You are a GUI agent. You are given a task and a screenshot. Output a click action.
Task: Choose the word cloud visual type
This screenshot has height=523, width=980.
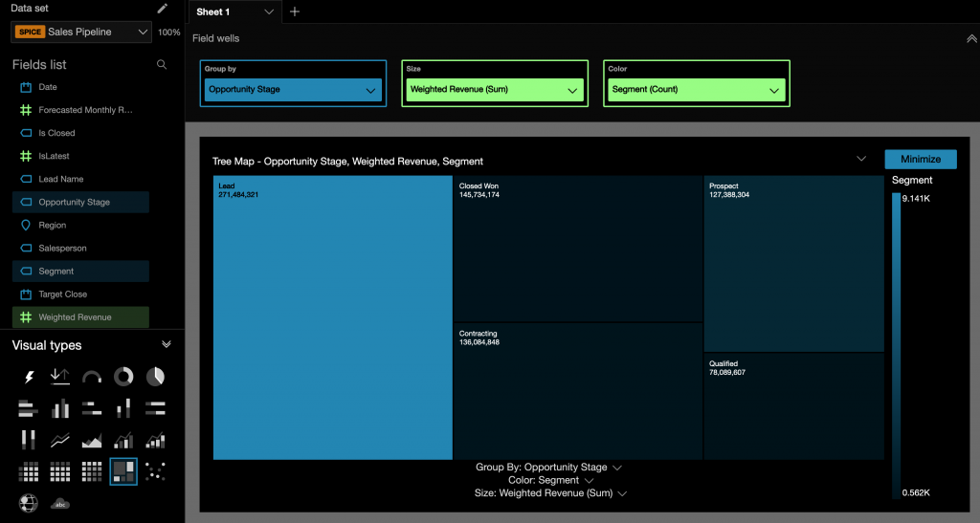[x=60, y=503]
